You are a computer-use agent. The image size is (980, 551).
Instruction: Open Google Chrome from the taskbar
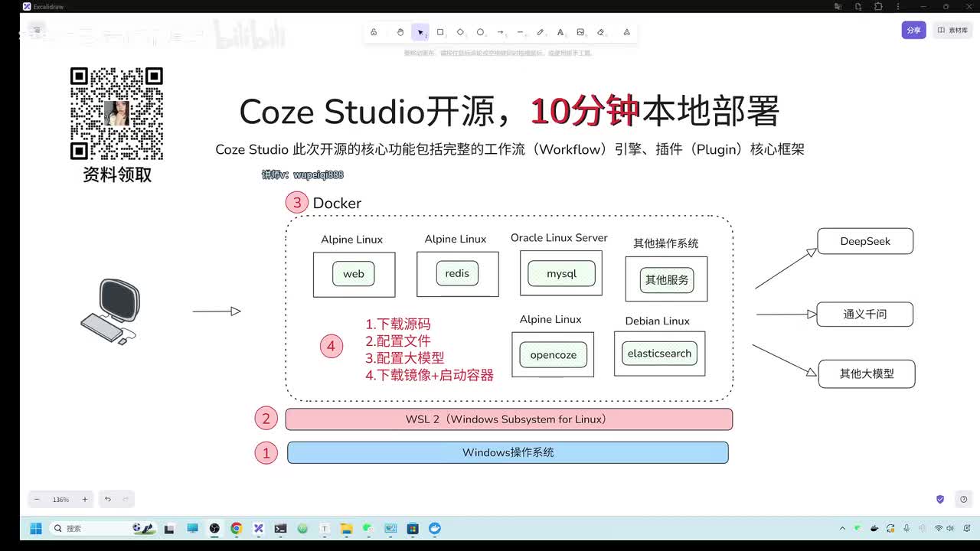tap(237, 528)
